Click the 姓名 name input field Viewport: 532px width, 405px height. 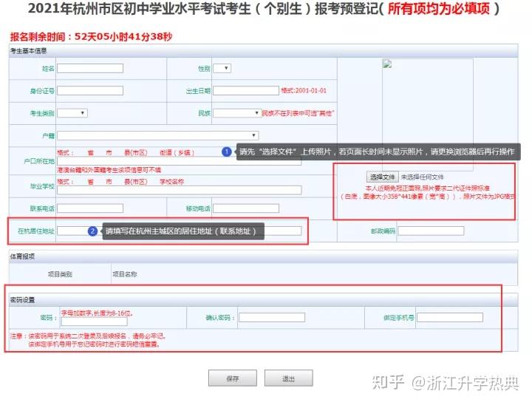90,68
